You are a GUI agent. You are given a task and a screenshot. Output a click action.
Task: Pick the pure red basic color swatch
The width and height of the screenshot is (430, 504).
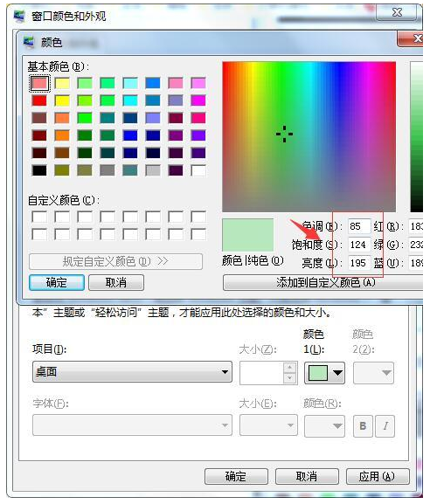pyautogui.click(x=39, y=100)
